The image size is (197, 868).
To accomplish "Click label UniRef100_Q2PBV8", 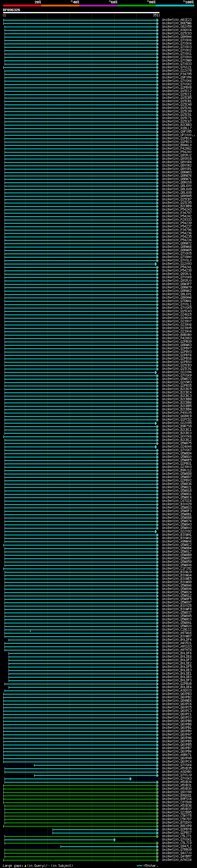I will (177, 87).
